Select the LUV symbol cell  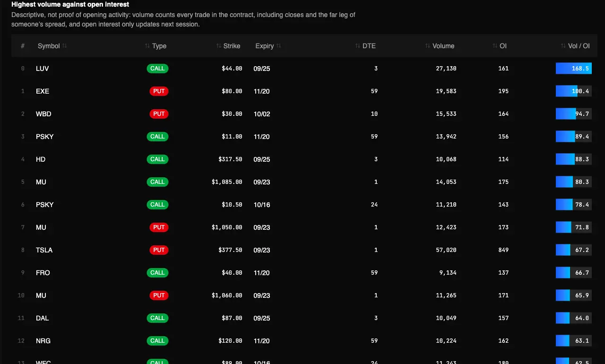click(x=43, y=69)
